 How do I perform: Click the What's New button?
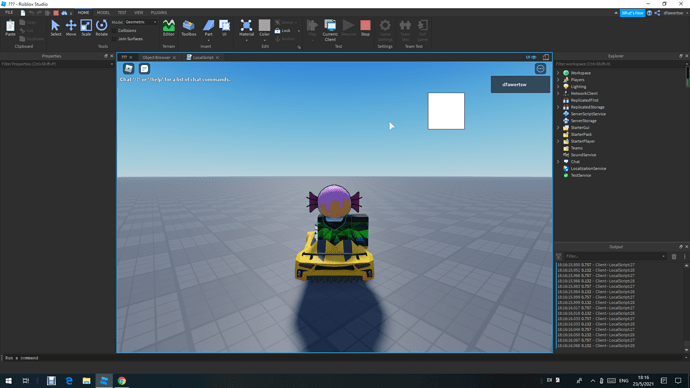pos(632,13)
